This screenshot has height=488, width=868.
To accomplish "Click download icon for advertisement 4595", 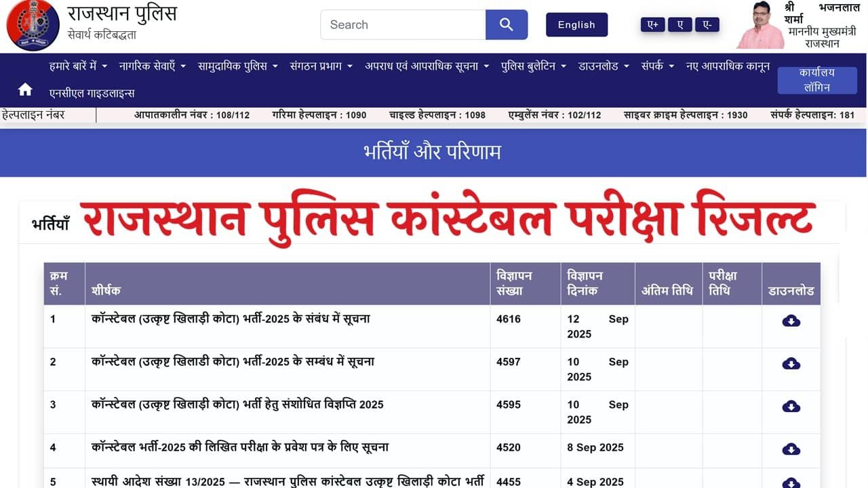I will point(791,407).
